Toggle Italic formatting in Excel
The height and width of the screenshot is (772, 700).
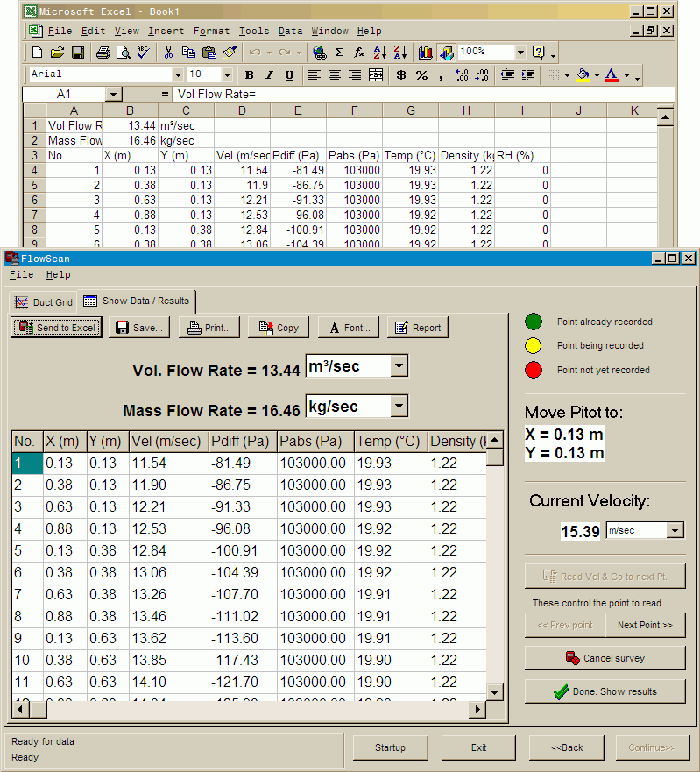(269, 75)
